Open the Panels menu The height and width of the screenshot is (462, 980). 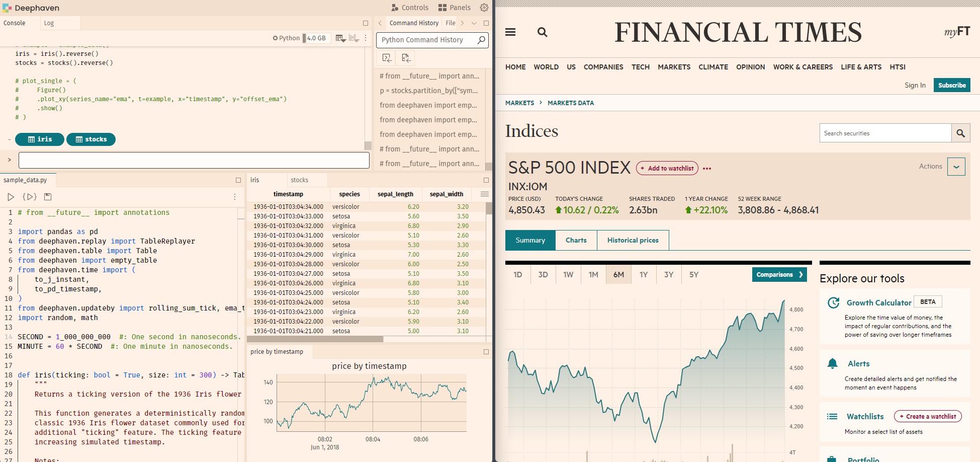pyautogui.click(x=454, y=8)
